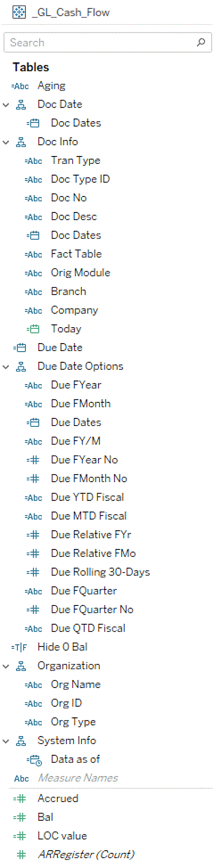
Task: Click inside the Search field
Action: tap(100, 42)
